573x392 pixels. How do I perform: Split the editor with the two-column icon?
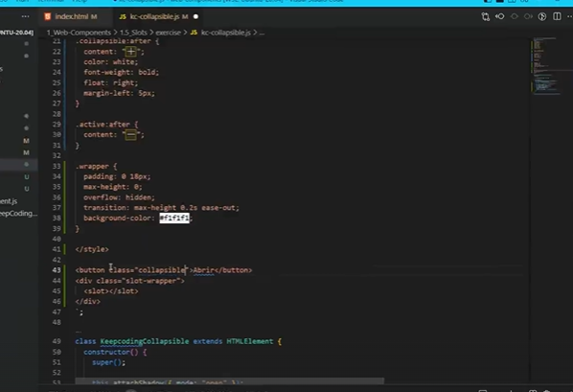tap(557, 16)
